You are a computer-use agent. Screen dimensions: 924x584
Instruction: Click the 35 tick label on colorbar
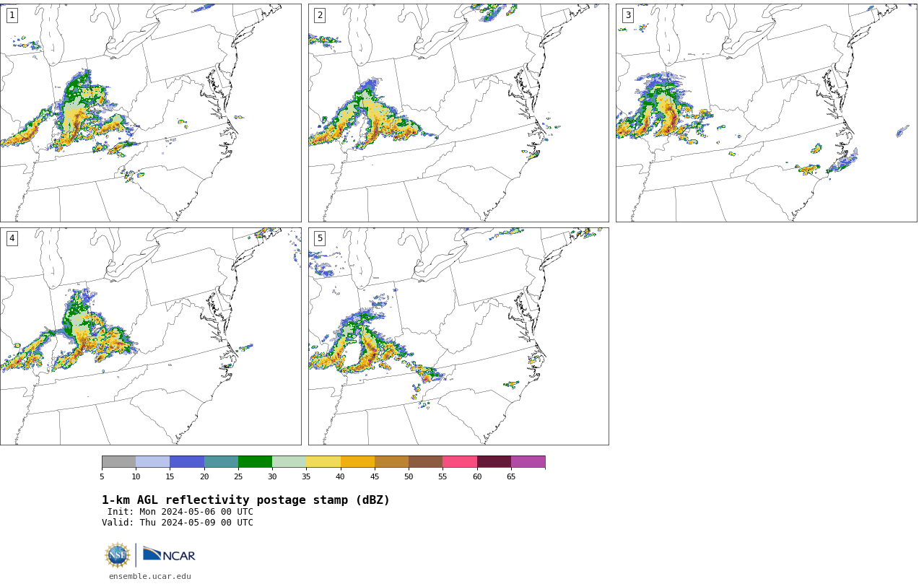pos(306,476)
